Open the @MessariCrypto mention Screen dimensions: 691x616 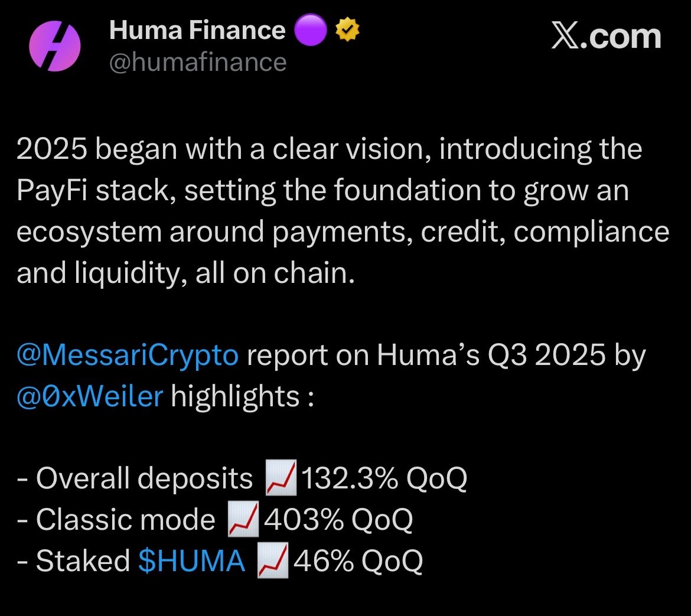click(128, 356)
